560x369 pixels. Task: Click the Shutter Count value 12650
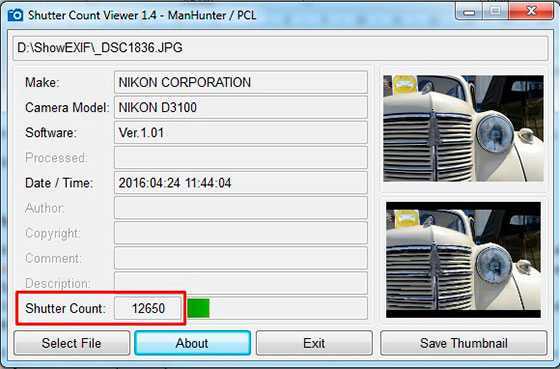(x=148, y=308)
